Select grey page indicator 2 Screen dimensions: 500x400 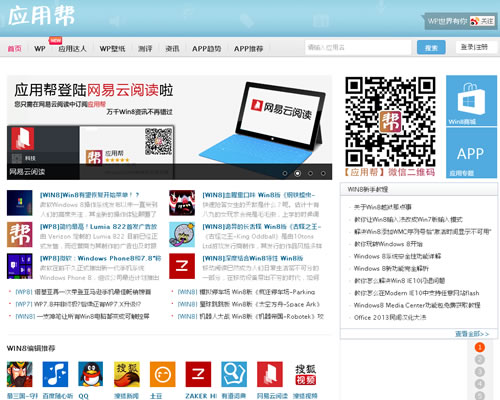480,360
